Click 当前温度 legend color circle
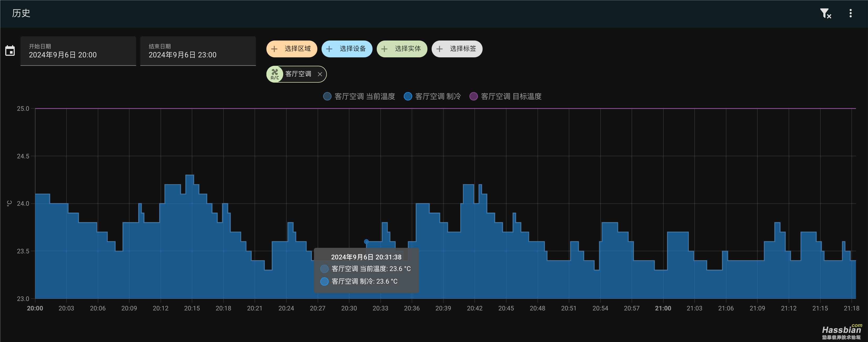 click(327, 97)
